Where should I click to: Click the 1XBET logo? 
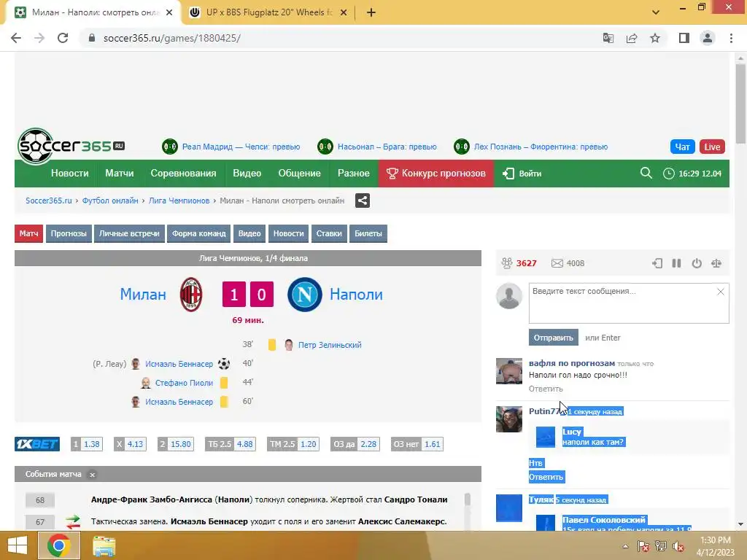(x=37, y=444)
